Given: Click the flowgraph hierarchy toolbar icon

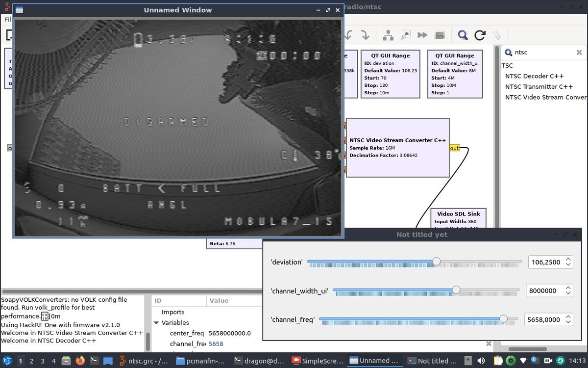Looking at the screenshot, I should [388, 35].
